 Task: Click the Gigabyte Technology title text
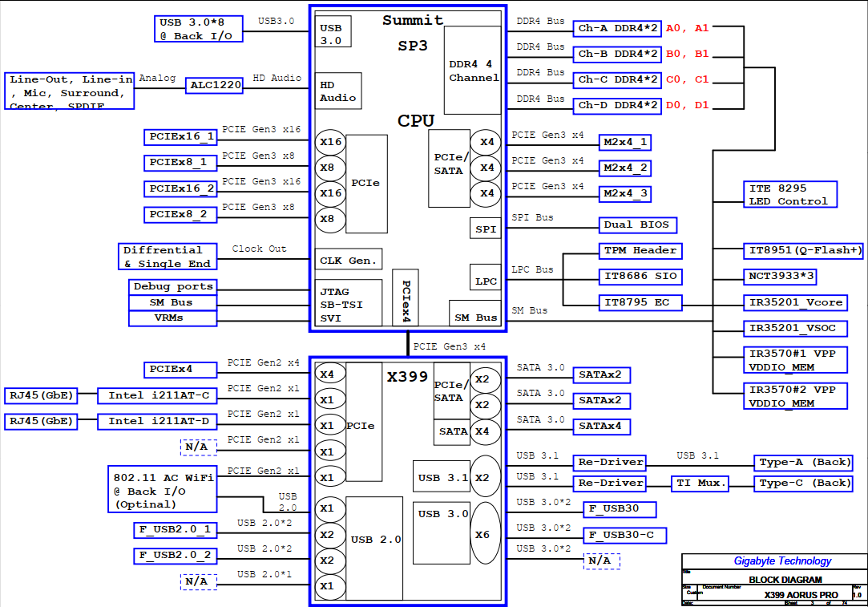(x=782, y=561)
